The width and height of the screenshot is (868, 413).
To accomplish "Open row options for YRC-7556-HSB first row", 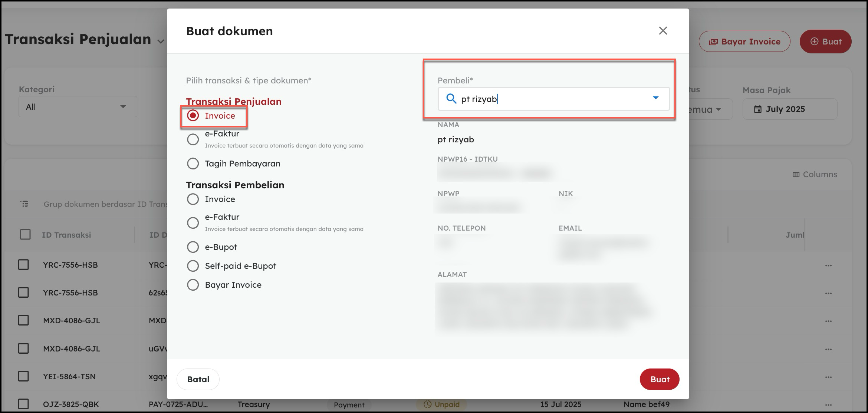I will pyautogui.click(x=828, y=265).
